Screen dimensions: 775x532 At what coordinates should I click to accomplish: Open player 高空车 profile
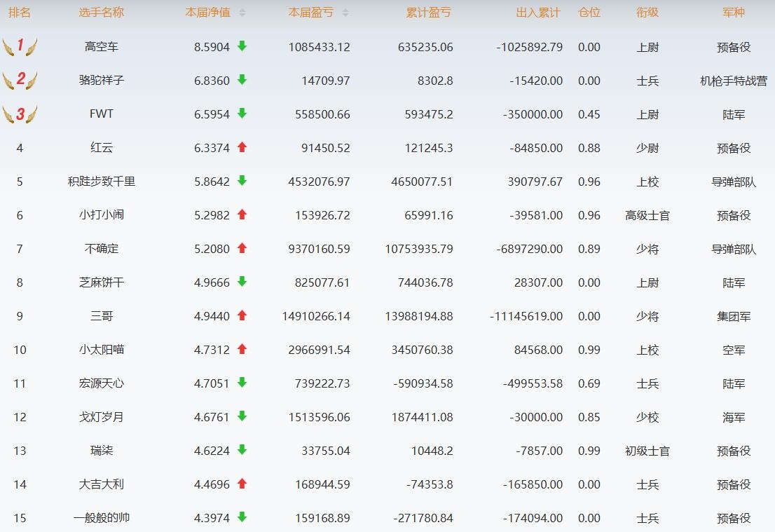click(x=102, y=47)
